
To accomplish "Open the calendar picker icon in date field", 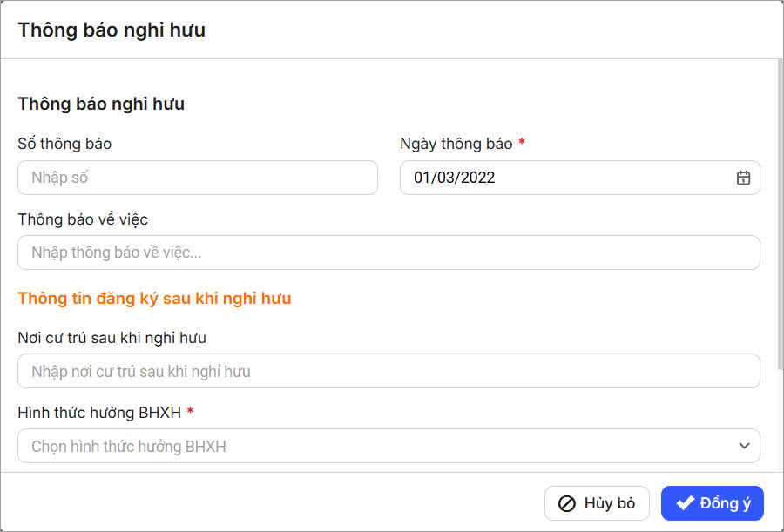I will tap(743, 178).
